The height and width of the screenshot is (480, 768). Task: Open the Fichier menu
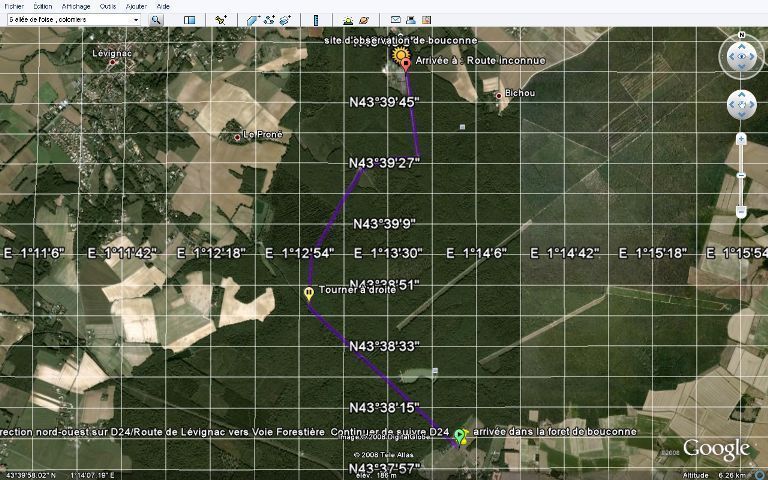point(13,6)
